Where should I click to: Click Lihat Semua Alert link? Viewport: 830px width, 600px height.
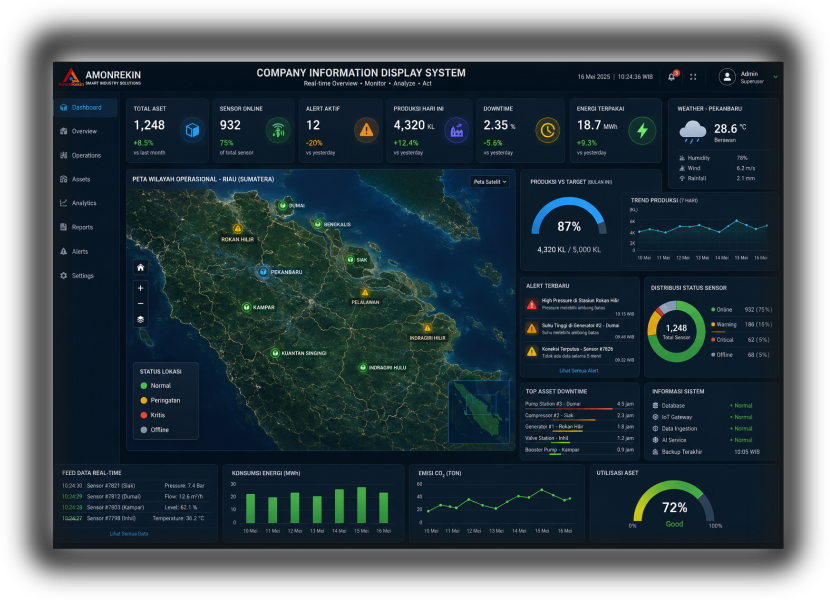579,371
